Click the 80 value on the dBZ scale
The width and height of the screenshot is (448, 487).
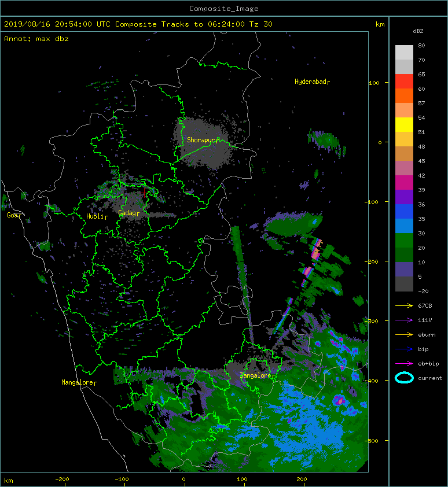pos(421,45)
